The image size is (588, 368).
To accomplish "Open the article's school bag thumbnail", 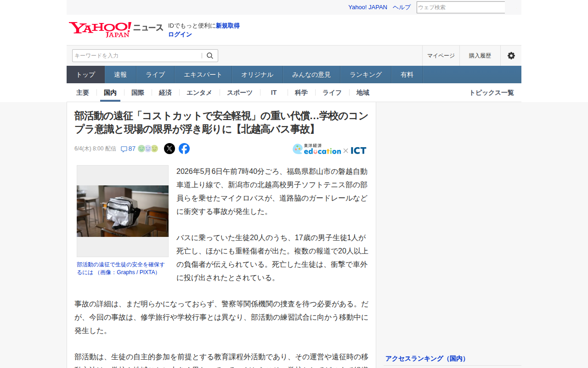I will (x=123, y=211).
